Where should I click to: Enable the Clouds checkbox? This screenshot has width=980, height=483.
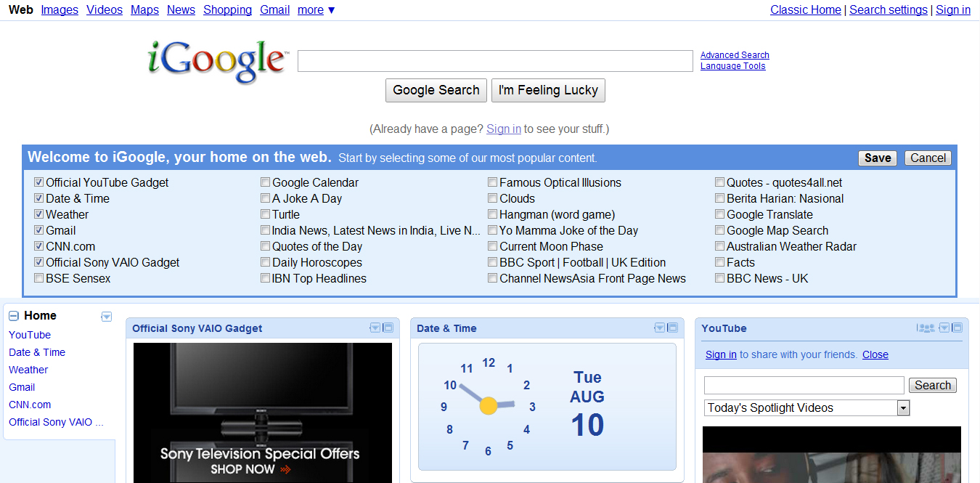(493, 198)
